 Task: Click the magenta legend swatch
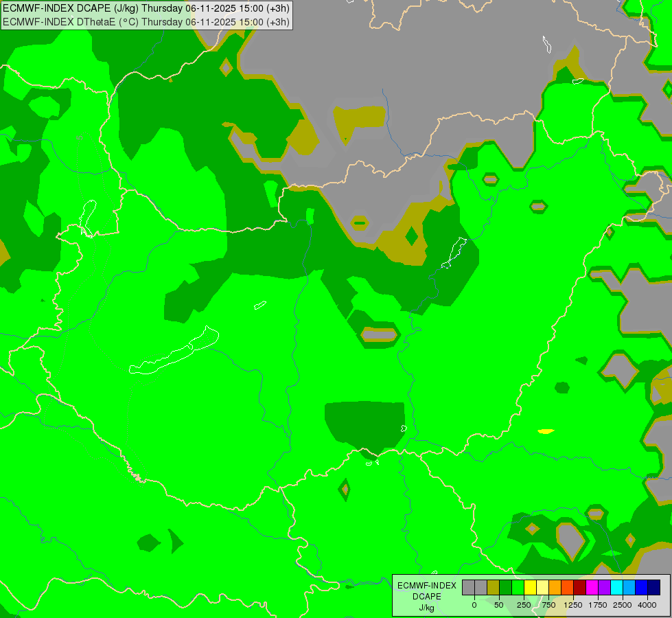coord(592,588)
